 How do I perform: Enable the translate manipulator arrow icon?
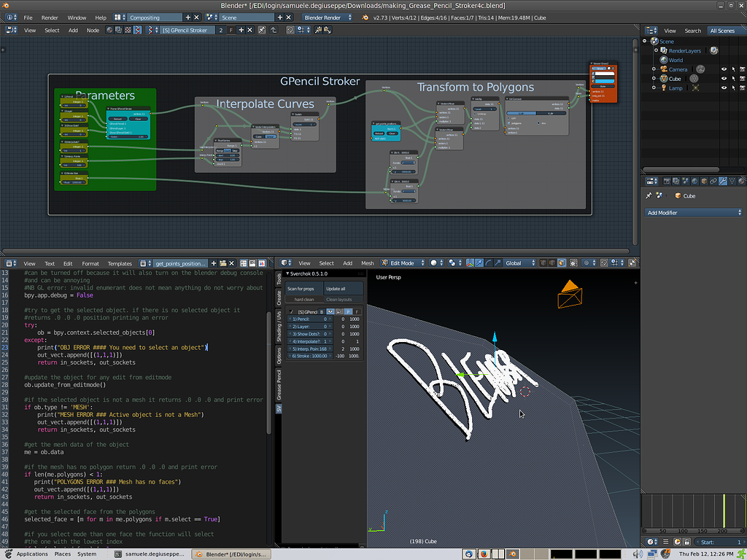(x=479, y=262)
